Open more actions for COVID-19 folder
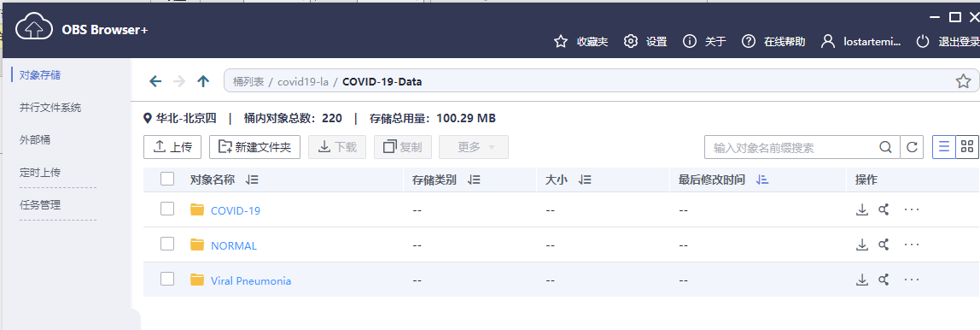 point(912,209)
